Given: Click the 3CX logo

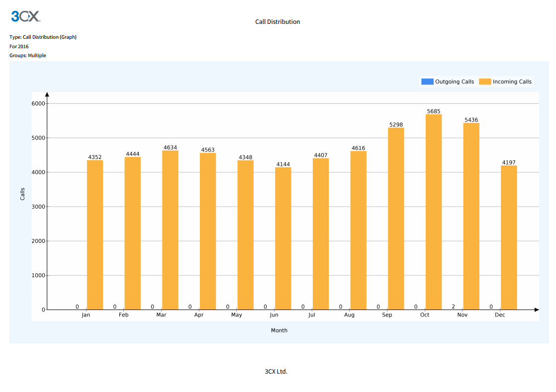Looking at the screenshot, I should point(25,16).
